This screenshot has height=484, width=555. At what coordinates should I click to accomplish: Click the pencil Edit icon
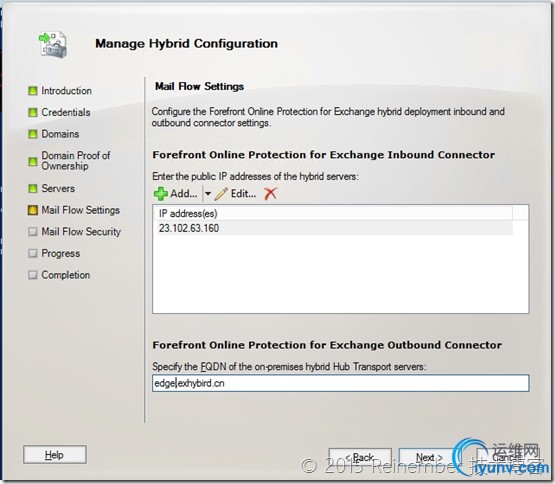click(x=221, y=194)
